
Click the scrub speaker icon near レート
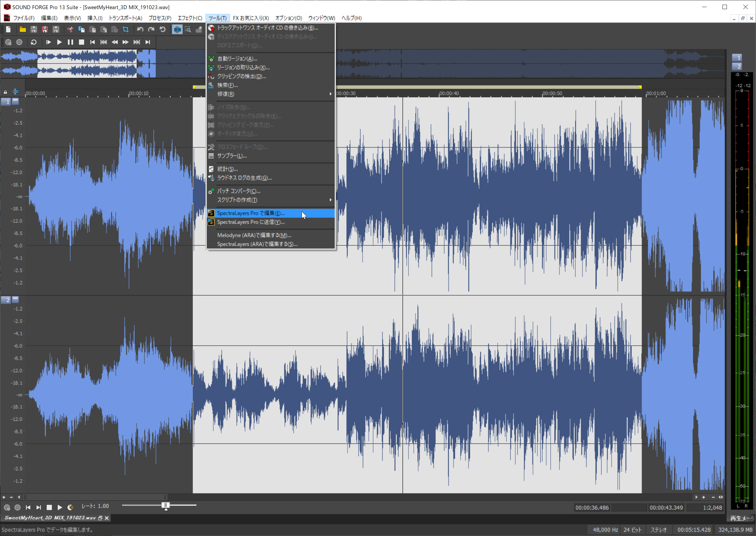tap(71, 507)
